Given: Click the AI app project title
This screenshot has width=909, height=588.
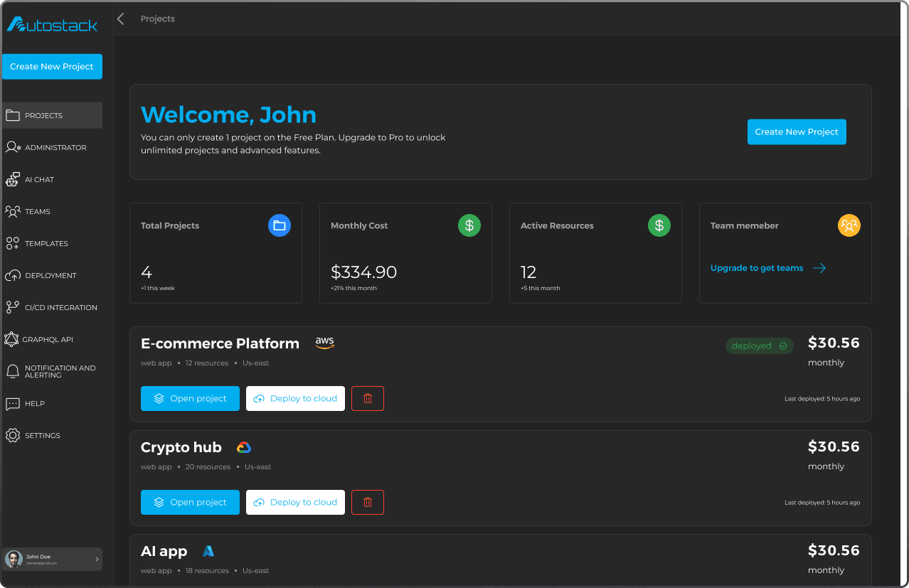Looking at the screenshot, I should click(x=164, y=551).
